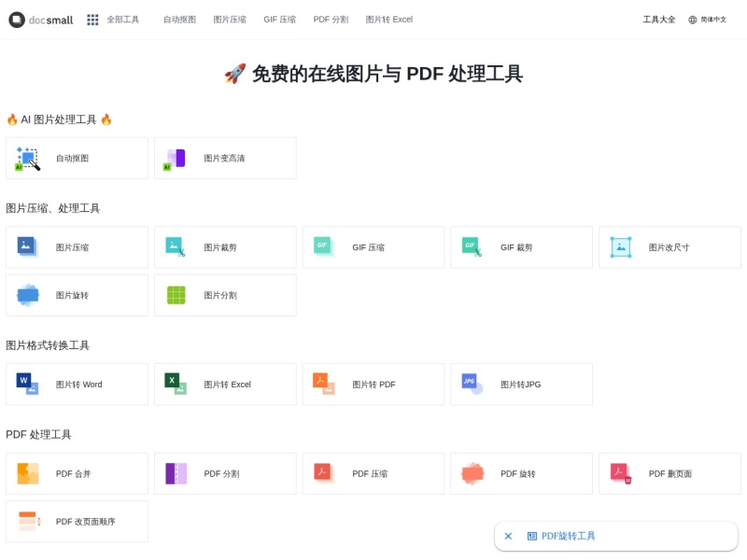747x560 pixels.
Task: Open the 全部工具 menu
Action: pos(123,20)
